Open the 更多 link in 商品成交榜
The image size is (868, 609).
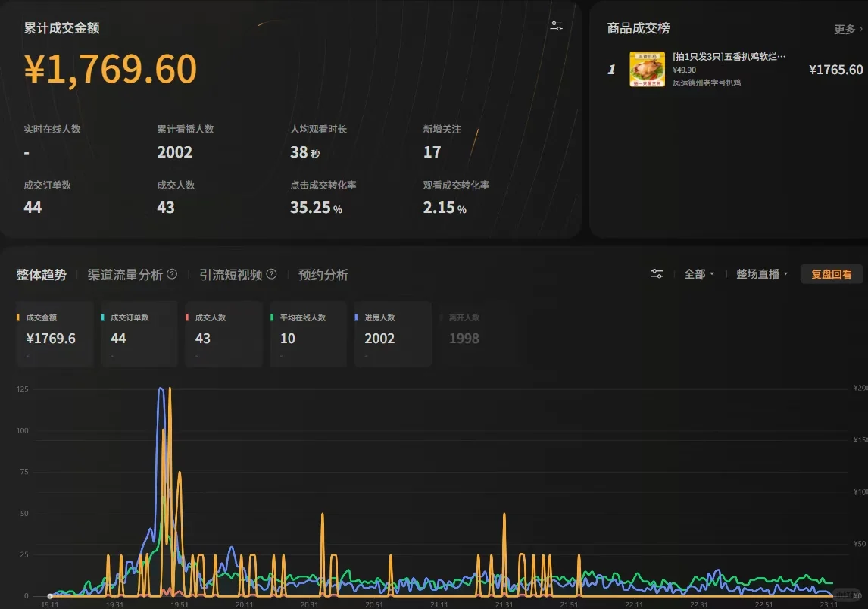pos(848,29)
